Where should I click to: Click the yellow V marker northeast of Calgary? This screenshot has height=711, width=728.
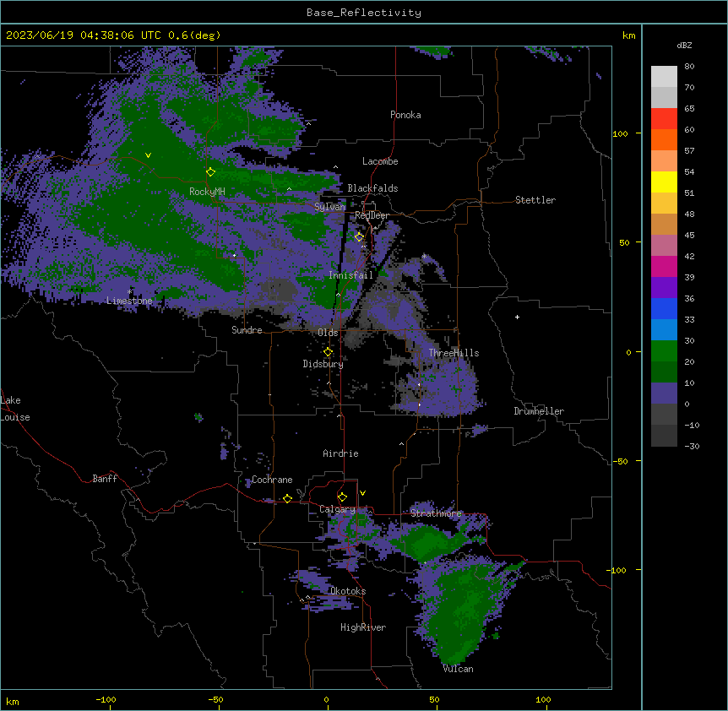tap(362, 493)
